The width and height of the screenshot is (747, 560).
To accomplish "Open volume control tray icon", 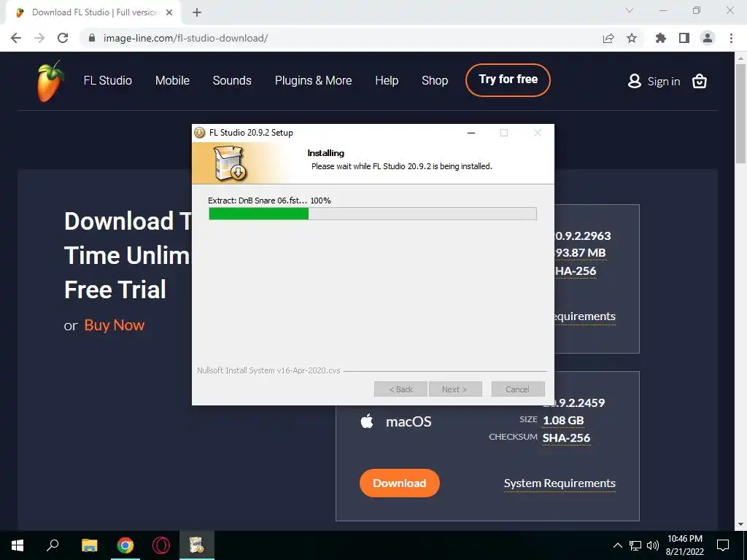I will 653,545.
